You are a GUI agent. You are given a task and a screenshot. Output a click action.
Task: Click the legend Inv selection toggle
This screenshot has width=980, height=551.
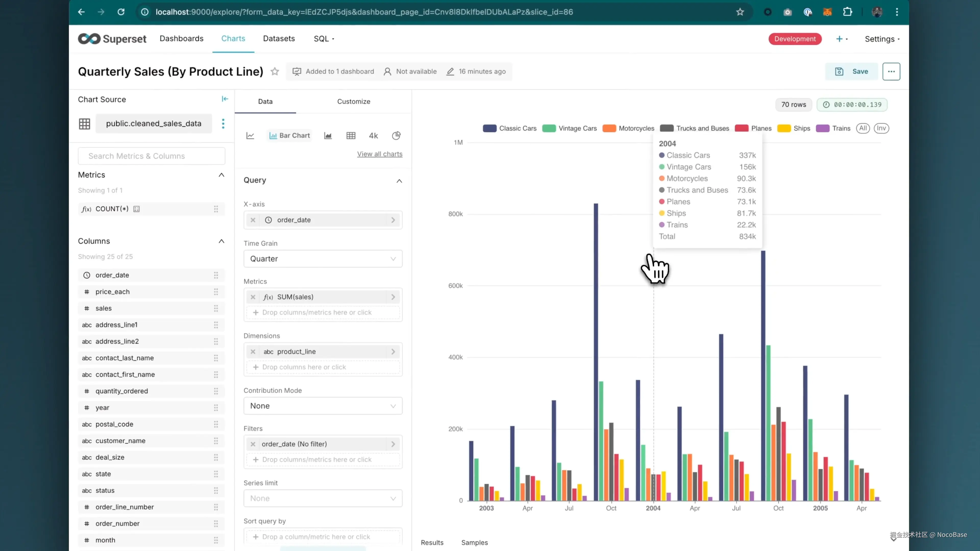tap(881, 128)
